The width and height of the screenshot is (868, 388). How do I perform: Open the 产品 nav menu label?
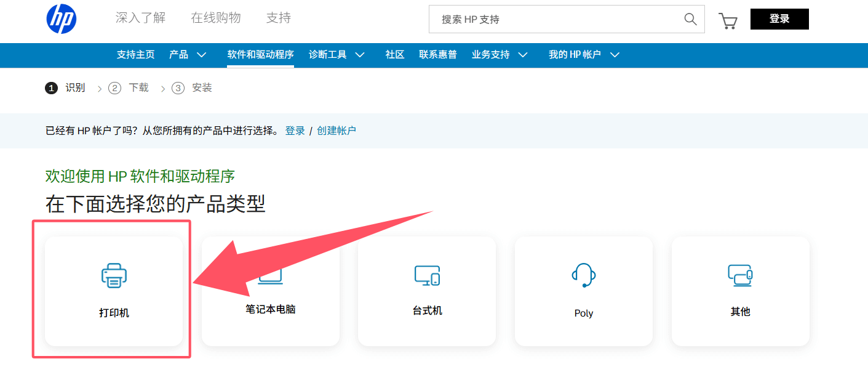(179, 55)
